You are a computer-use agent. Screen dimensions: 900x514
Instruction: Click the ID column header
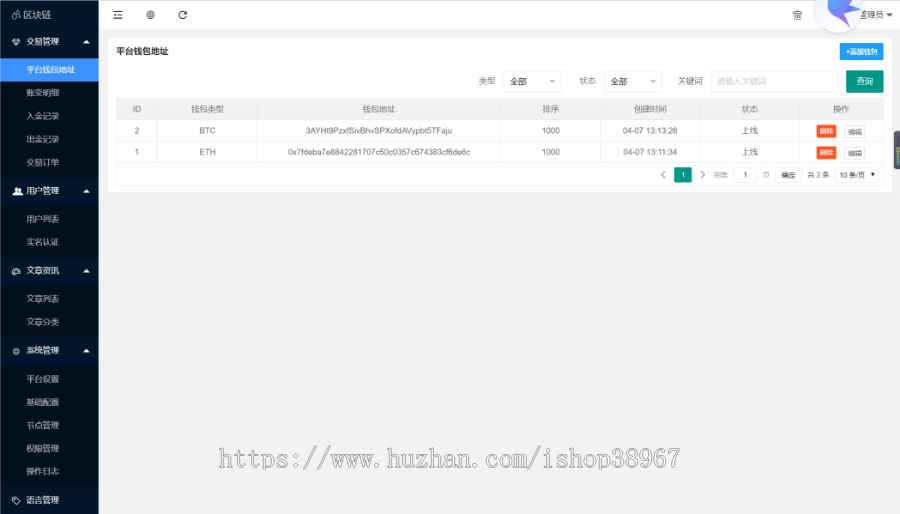pos(137,109)
